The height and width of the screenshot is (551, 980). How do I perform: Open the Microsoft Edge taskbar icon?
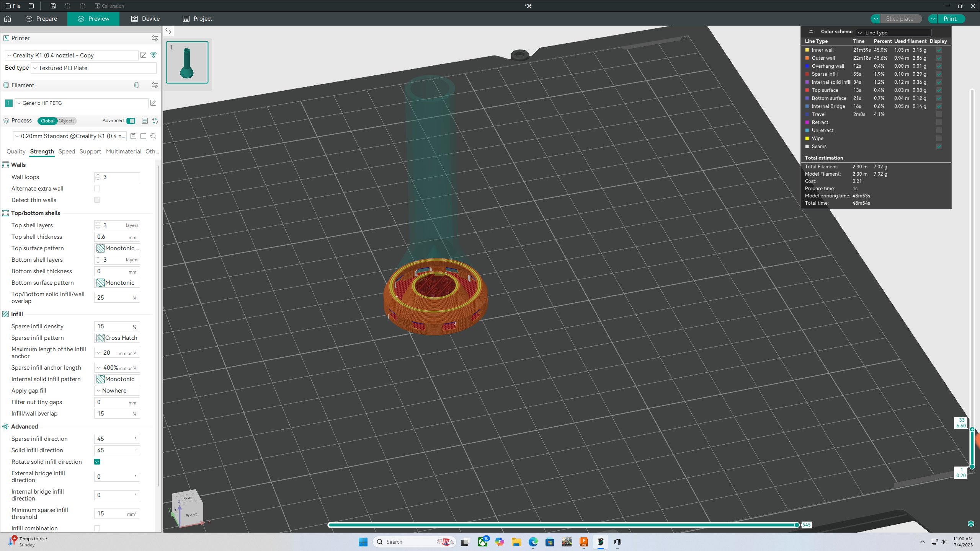[533, 542]
